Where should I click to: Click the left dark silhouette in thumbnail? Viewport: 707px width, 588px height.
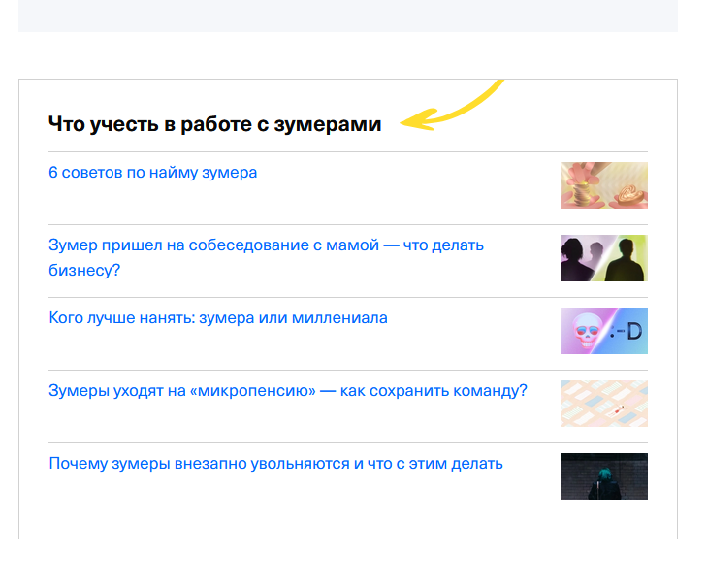578,260
